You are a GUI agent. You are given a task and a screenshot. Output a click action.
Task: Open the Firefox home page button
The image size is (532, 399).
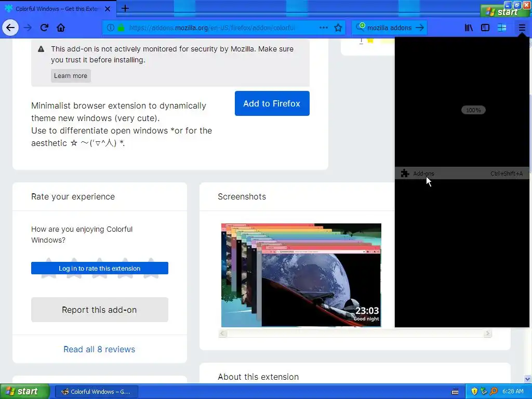pos(61,28)
